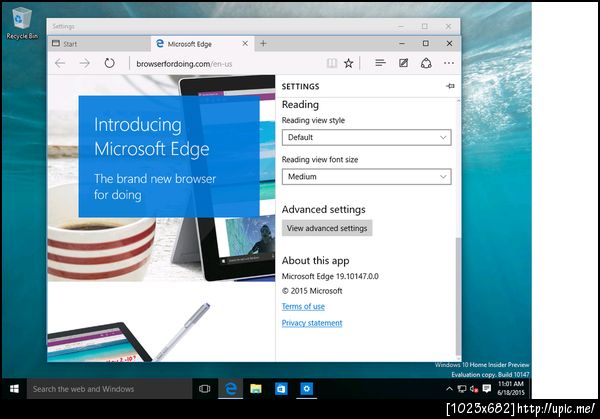Open the Privacy statement link
Image resolution: width=600 pixels, height=419 pixels.
(x=312, y=323)
